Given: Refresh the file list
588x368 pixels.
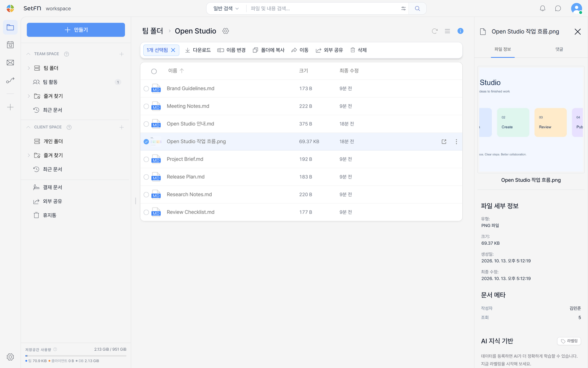Looking at the screenshot, I should pos(435,31).
